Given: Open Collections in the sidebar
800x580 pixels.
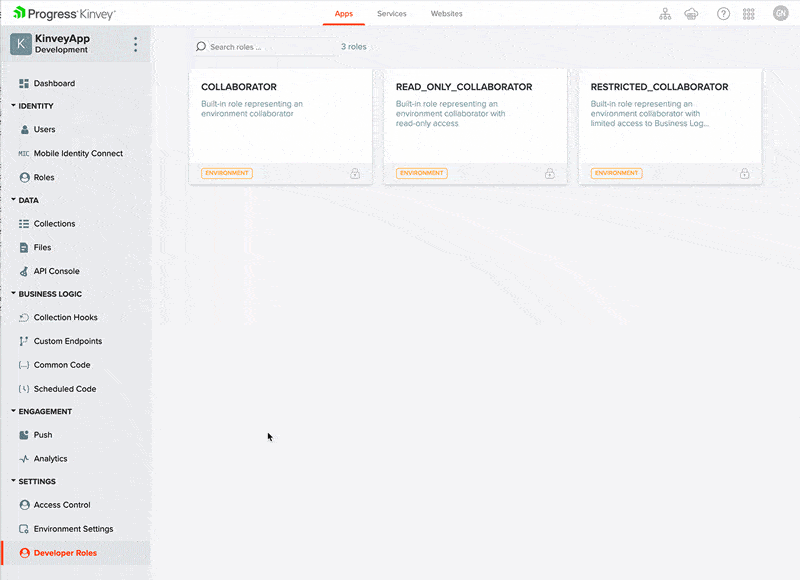Looking at the screenshot, I should [54, 224].
